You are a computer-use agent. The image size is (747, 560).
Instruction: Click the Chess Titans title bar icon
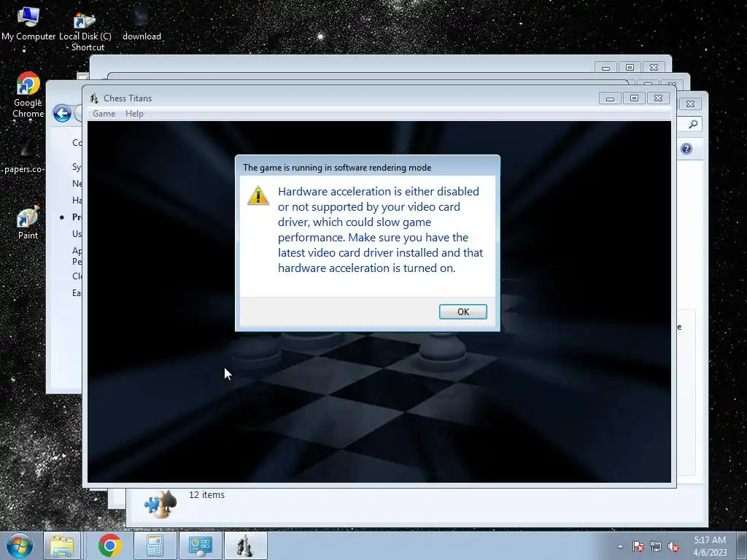pyautogui.click(x=94, y=98)
